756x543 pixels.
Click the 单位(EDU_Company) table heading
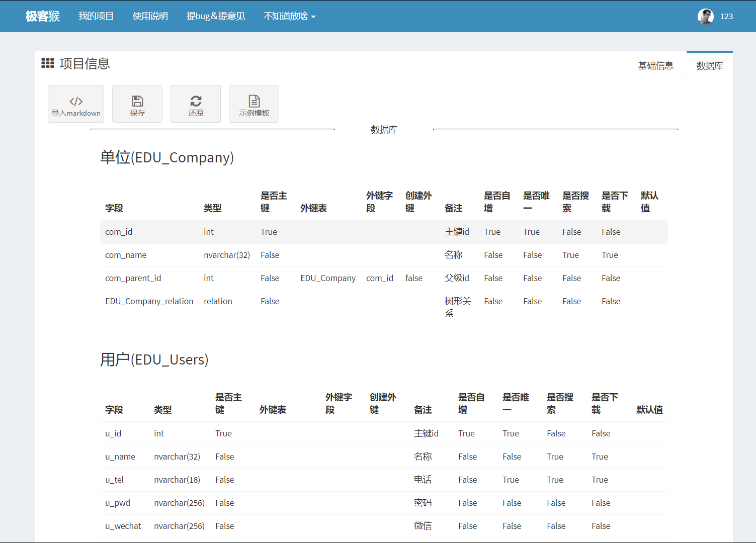(x=167, y=157)
